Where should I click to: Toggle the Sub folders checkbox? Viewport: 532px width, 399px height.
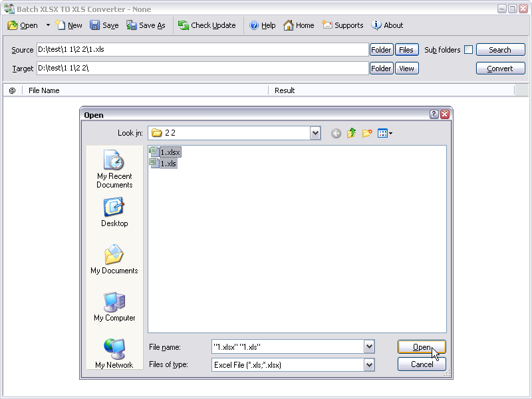pyautogui.click(x=469, y=50)
